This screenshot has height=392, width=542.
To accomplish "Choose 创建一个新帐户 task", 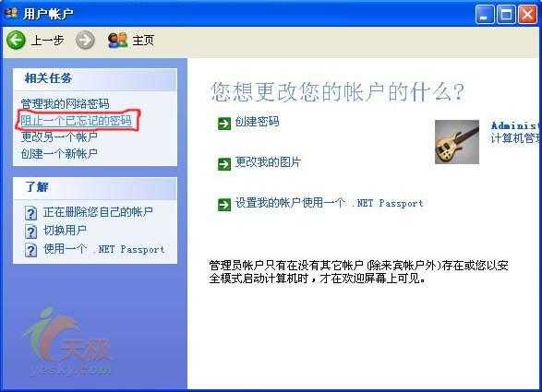I will pos(59,153).
